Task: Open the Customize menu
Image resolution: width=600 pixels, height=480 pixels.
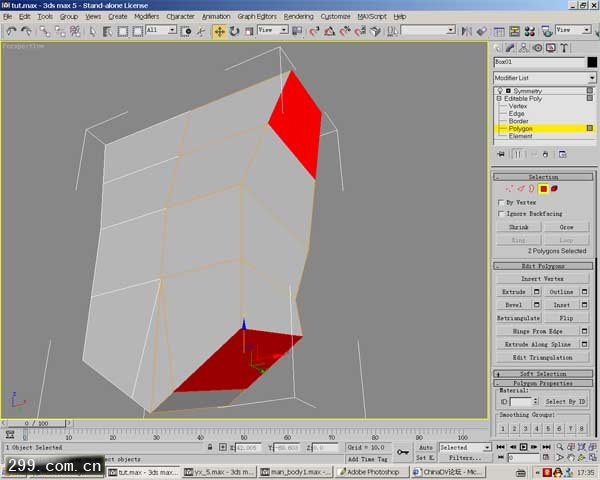Action: 335,16
